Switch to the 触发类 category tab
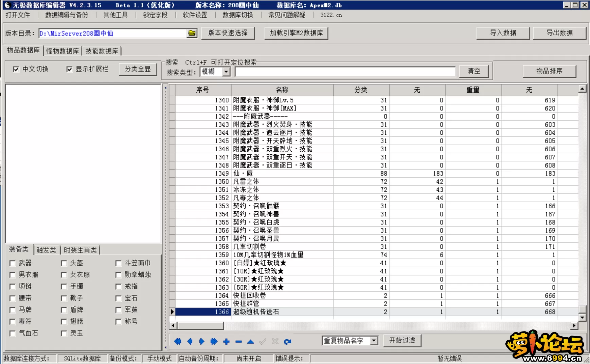 pos(46,250)
